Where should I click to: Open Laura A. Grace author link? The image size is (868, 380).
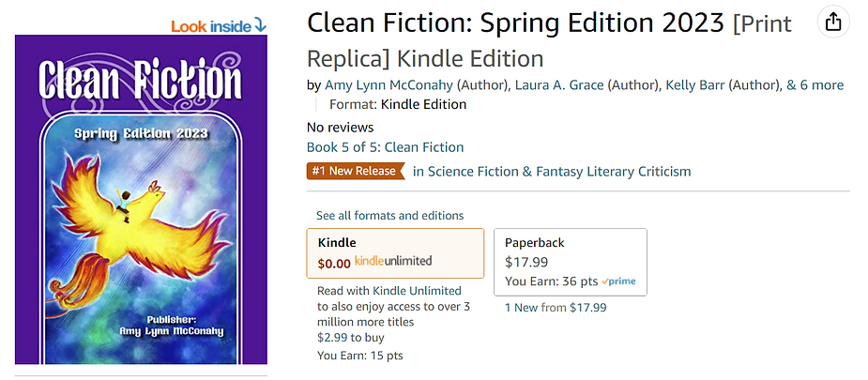click(558, 85)
